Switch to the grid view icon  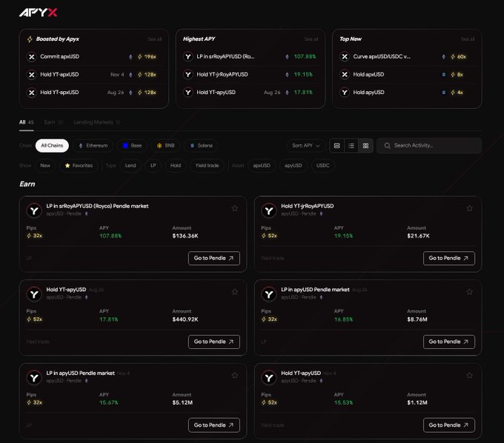[x=366, y=145]
